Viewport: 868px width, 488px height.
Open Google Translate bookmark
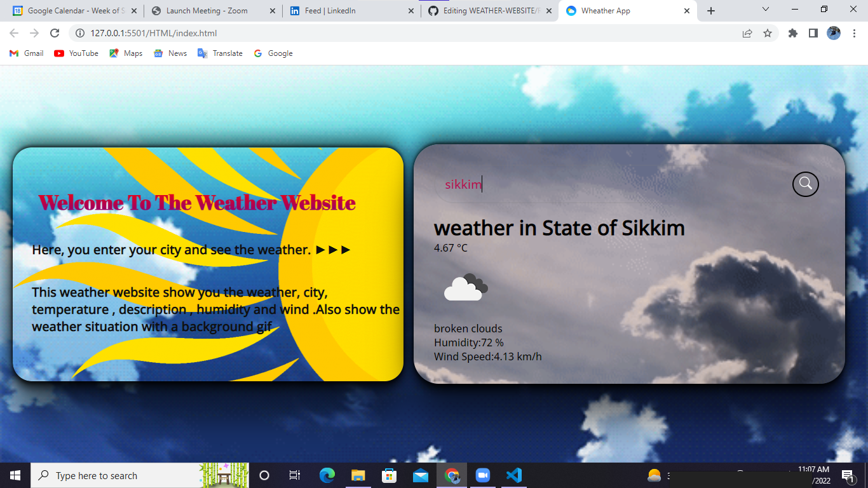(220, 53)
